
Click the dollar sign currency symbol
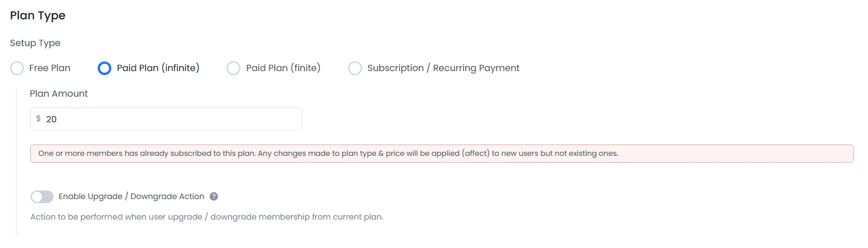39,119
